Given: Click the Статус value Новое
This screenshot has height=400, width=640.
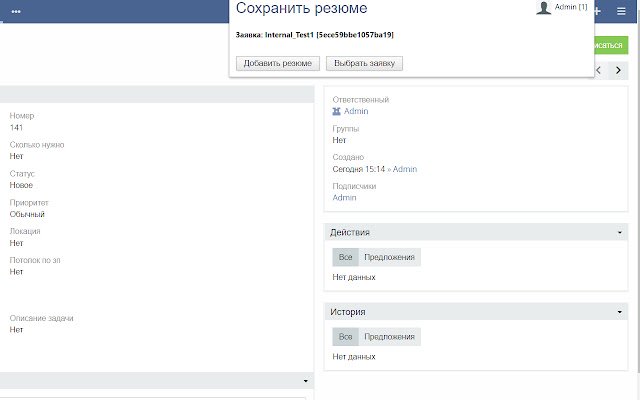Looking at the screenshot, I should point(21,185).
